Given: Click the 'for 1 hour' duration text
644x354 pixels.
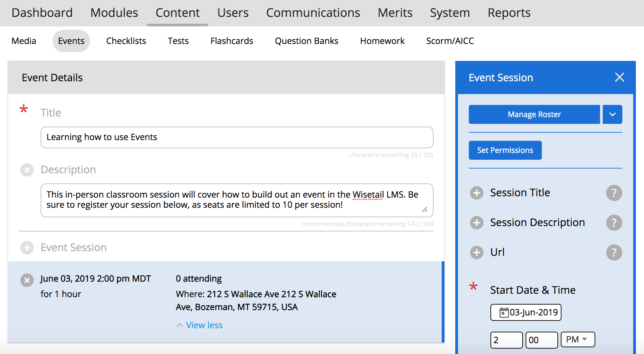Looking at the screenshot, I should tap(61, 294).
